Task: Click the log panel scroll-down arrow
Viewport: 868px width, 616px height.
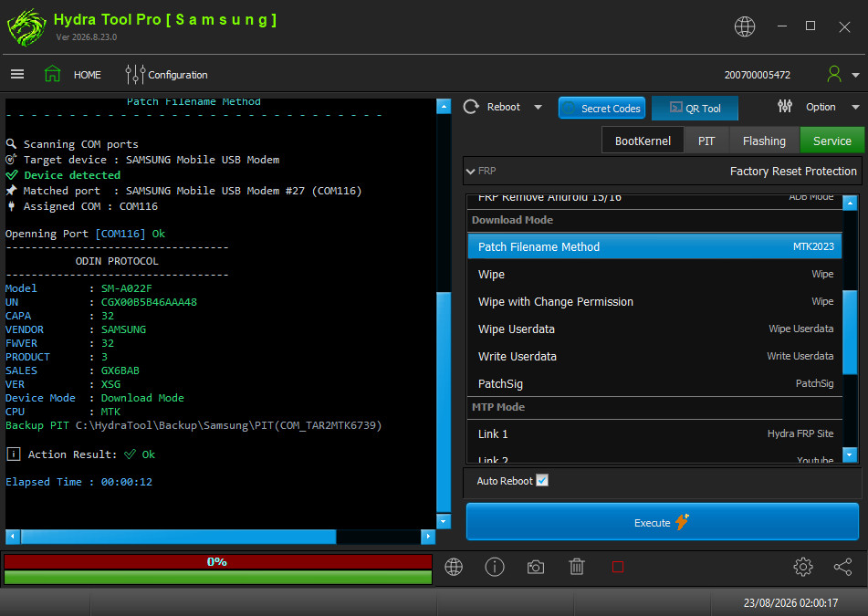Action: coord(444,521)
